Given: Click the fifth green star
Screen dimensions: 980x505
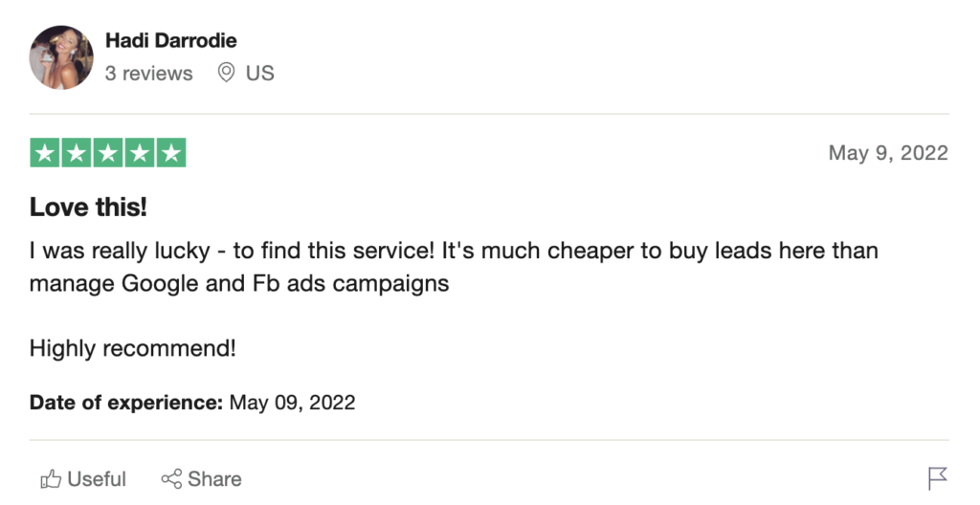Looking at the screenshot, I should pos(171,153).
